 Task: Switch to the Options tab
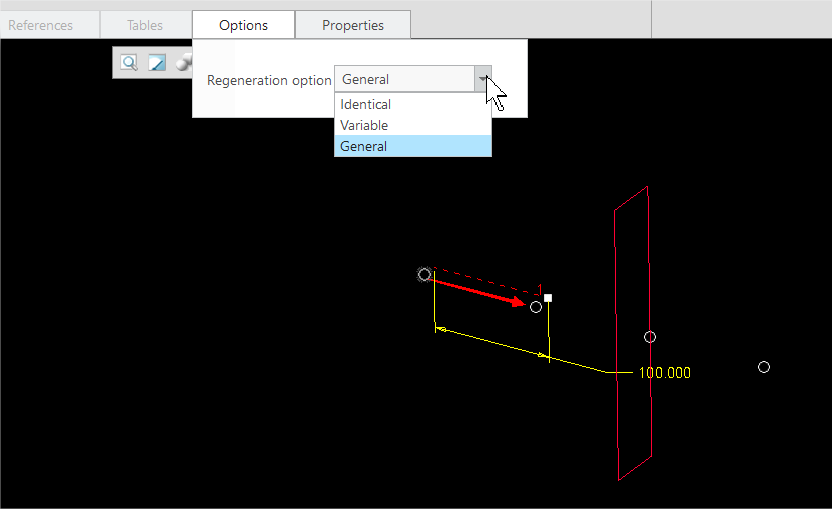coord(244,25)
